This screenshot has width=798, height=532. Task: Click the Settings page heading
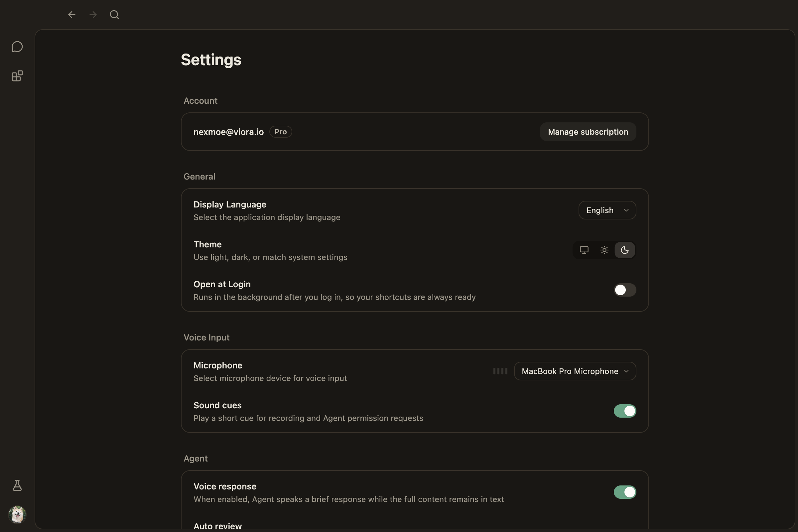211,60
